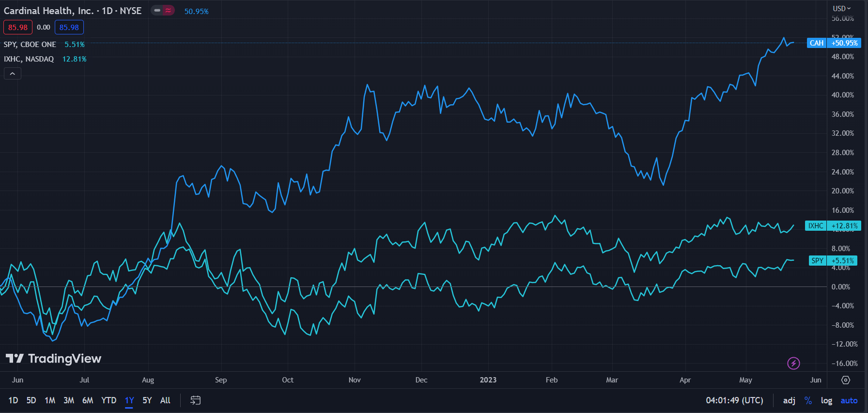The image size is (868, 413).
Task: Click the market status pill icon
Action: pos(162,11)
